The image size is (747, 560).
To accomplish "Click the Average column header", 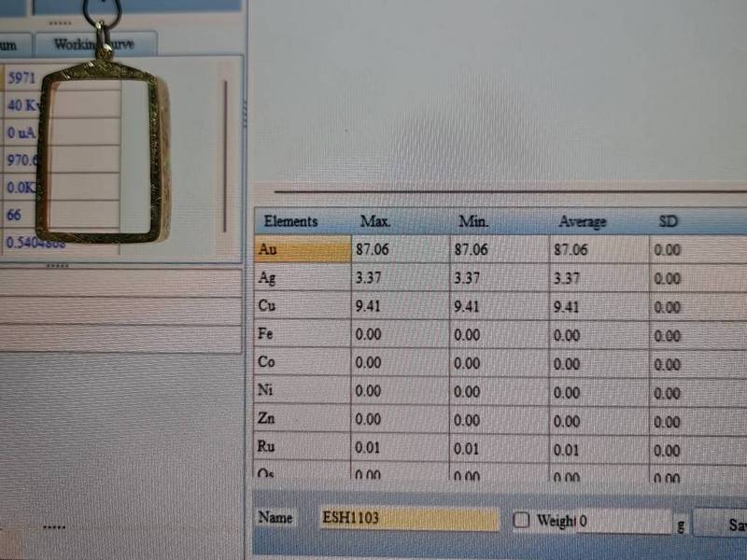I will click(582, 222).
